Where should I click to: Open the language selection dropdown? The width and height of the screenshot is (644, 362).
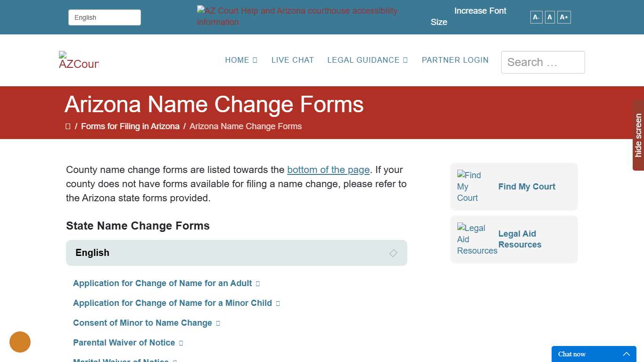(x=104, y=17)
